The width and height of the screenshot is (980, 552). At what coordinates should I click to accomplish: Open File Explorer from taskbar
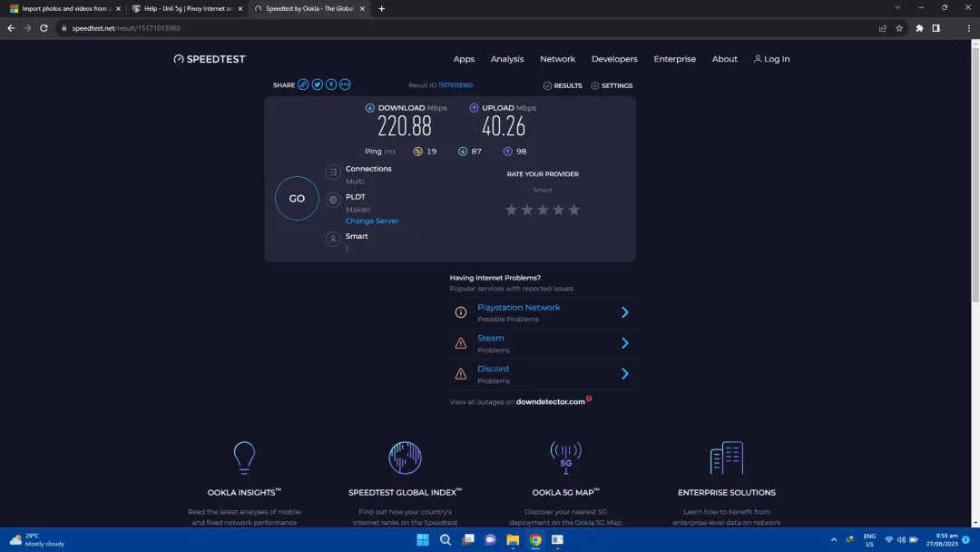[513, 539]
